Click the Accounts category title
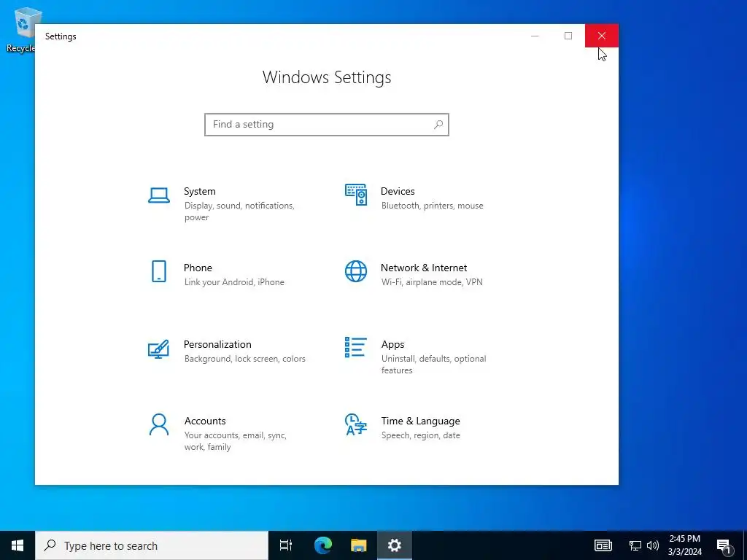The height and width of the screenshot is (560, 747). [205, 421]
